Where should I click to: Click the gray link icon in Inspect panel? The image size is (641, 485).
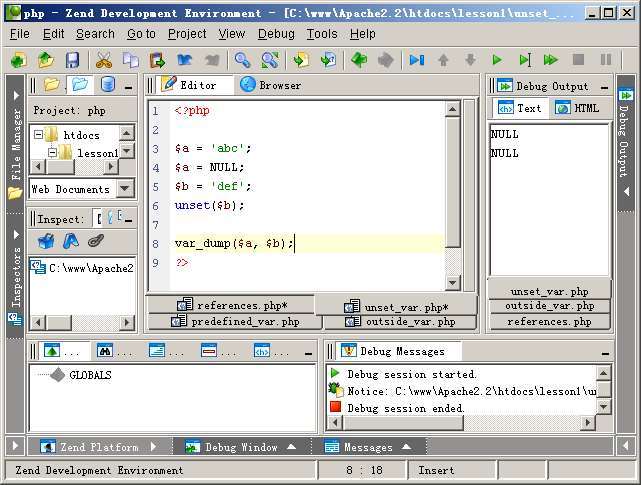click(x=96, y=241)
